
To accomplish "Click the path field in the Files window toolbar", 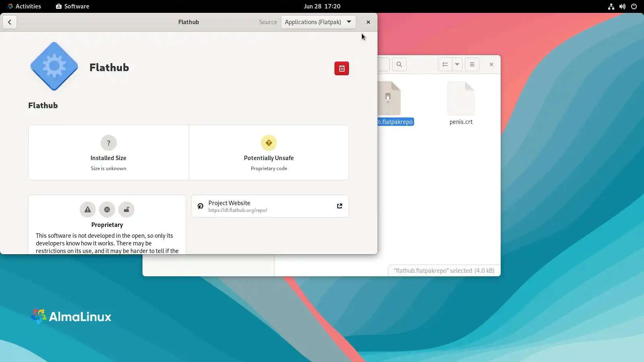I will 384,64.
